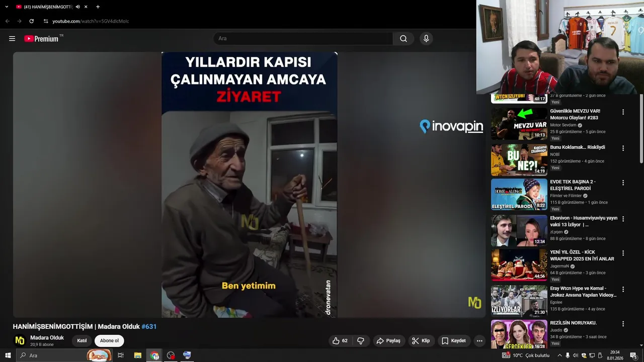Screen dimensions: 644x362
Task: Open Bunu Koklamak Riskliydi thumbnail
Action: pos(519,160)
